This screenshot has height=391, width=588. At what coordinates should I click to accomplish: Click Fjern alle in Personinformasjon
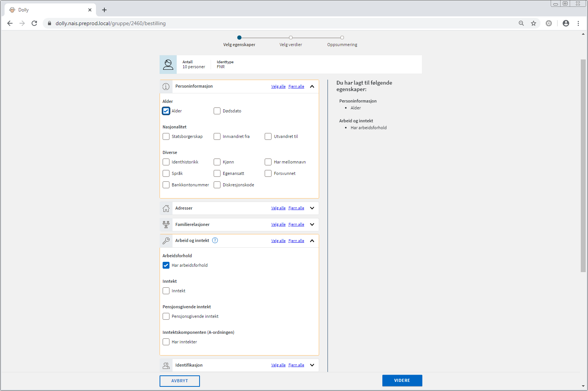pos(296,87)
